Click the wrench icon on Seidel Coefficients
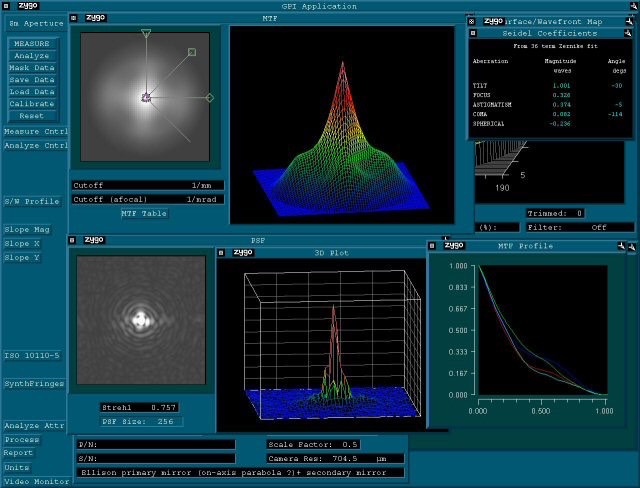The image size is (640, 488). coord(629,33)
